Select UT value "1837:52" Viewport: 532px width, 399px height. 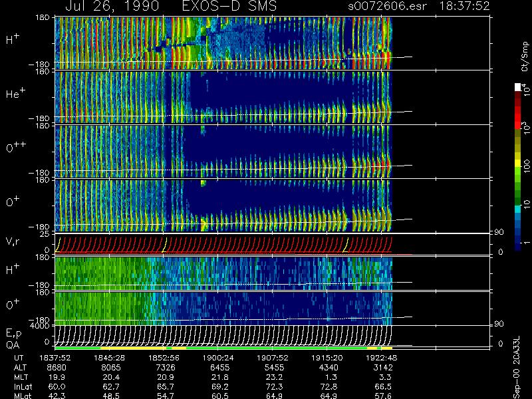[55, 358]
